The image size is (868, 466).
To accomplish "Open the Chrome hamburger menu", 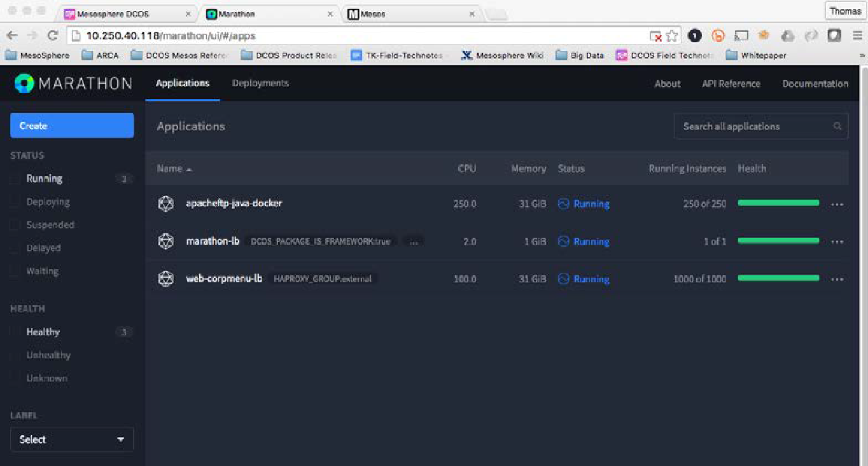I will coord(857,36).
